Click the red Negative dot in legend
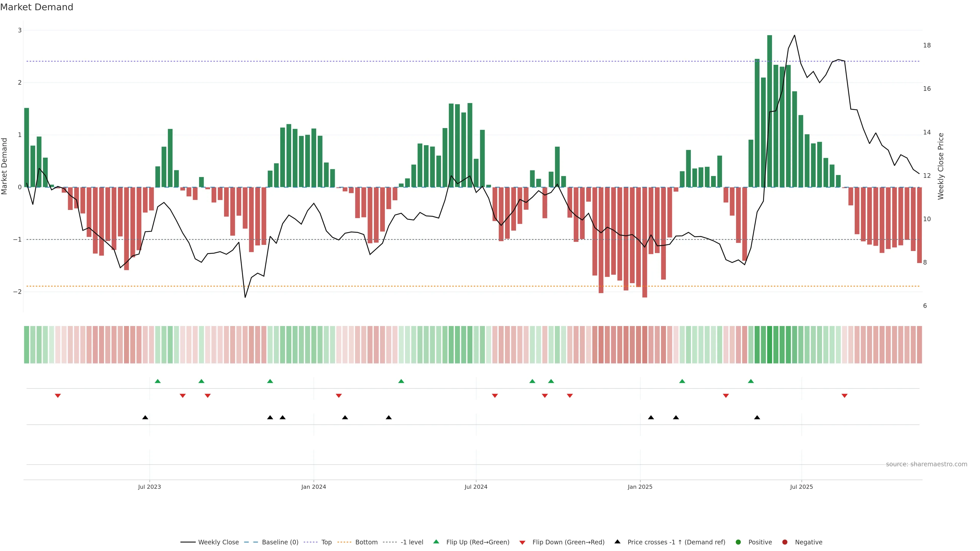 point(785,542)
